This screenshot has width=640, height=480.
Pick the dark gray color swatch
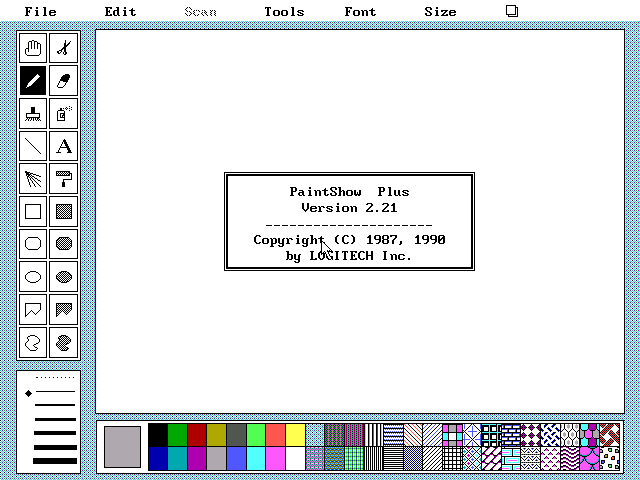236,435
